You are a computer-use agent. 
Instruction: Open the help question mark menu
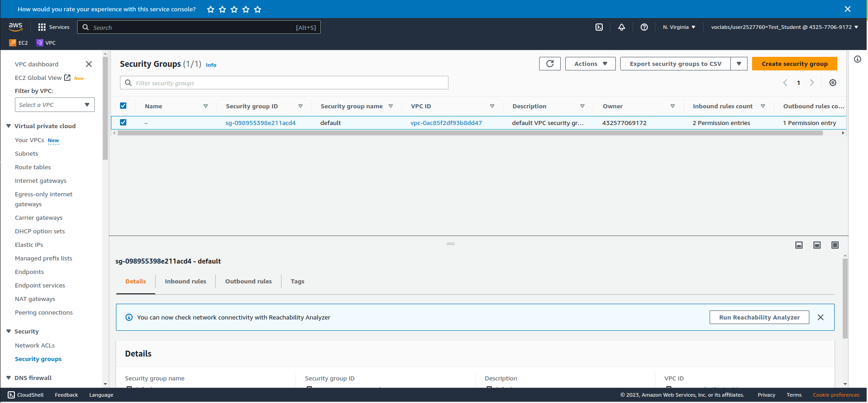coord(644,27)
